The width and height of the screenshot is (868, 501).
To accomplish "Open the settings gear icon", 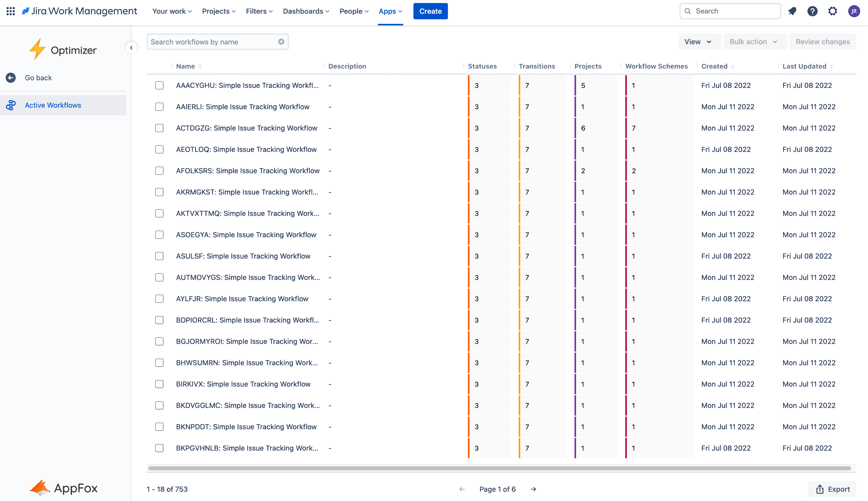I will [833, 11].
